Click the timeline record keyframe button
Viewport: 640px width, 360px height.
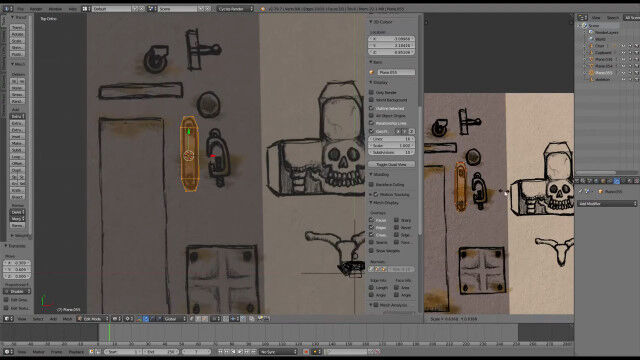[306, 351]
